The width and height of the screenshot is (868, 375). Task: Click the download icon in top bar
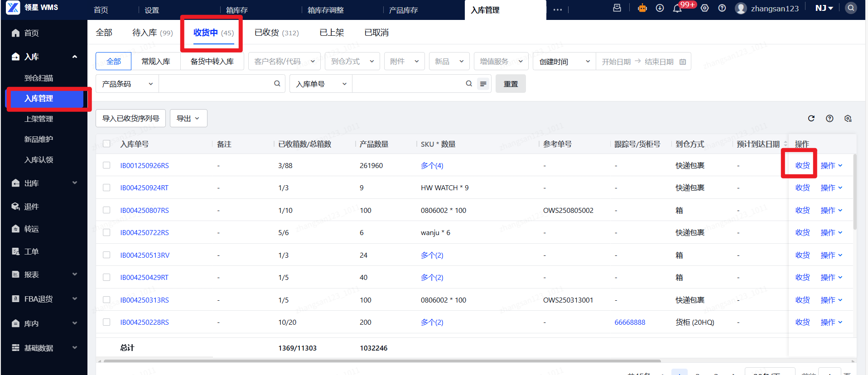tap(660, 8)
